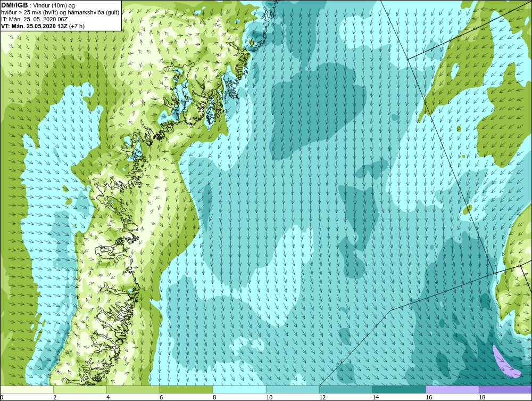Select the 4–6 m/s green swatch
Screen dimensions: 532x401
[x=133, y=389]
